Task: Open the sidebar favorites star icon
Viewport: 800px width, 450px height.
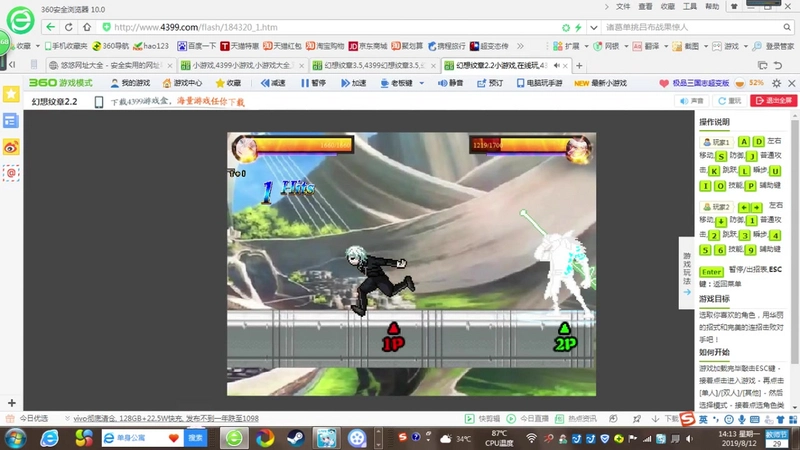Action: click(x=11, y=94)
